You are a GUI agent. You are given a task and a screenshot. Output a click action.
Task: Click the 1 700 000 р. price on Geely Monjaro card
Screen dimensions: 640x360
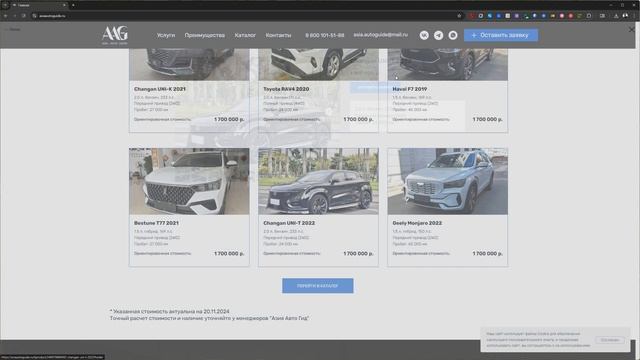[487, 253]
